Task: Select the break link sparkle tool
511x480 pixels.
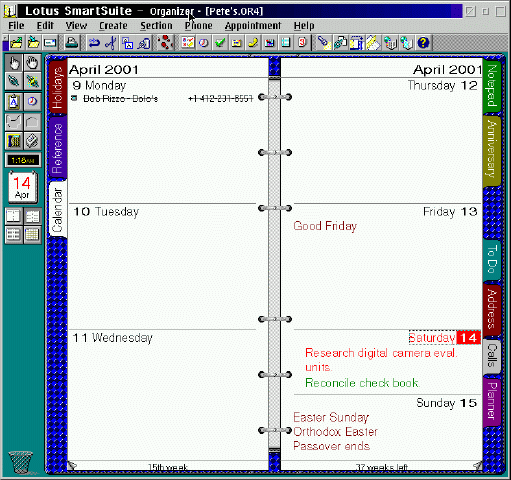Action: coord(32,81)
